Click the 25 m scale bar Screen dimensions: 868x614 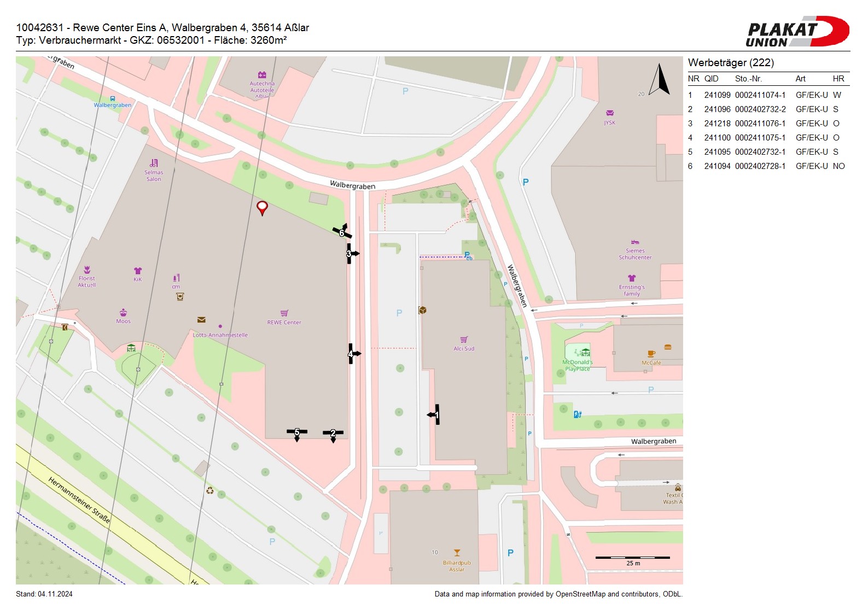coord(632,558)
